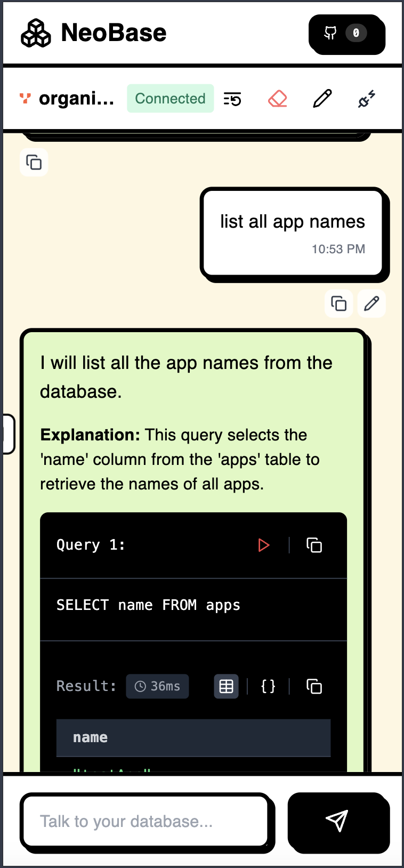Switch results to table view
The width and height of the screenshot is (404, 868).
point(227,686)
